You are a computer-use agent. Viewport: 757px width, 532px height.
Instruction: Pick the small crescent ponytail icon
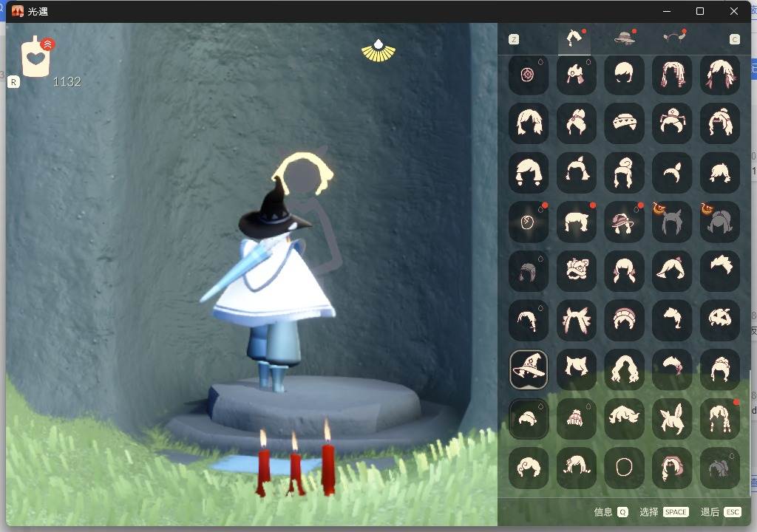point(671,173)
